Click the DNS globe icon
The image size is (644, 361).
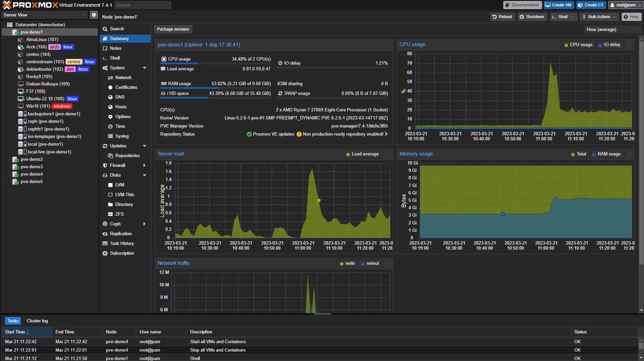(110, 97)
